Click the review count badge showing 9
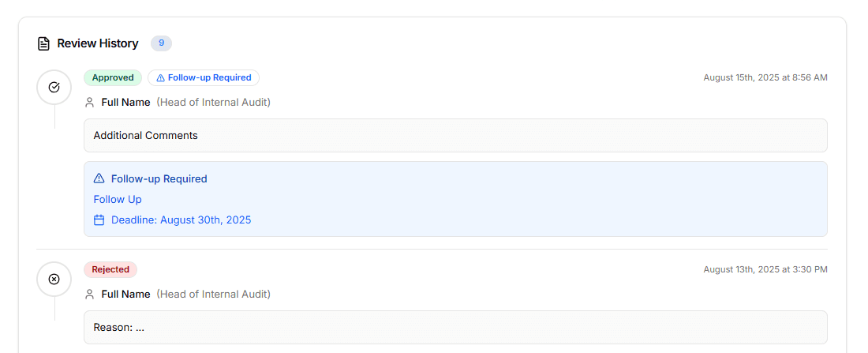 [x=161, y=43]
